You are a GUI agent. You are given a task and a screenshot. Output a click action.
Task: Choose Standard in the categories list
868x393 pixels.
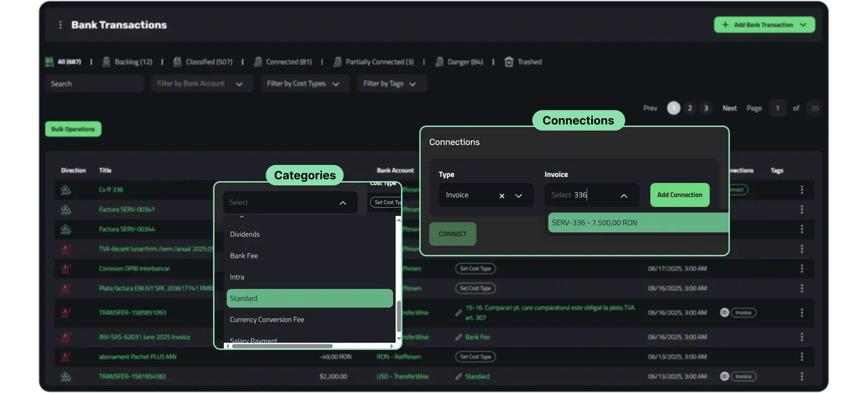tap(309, 298)
